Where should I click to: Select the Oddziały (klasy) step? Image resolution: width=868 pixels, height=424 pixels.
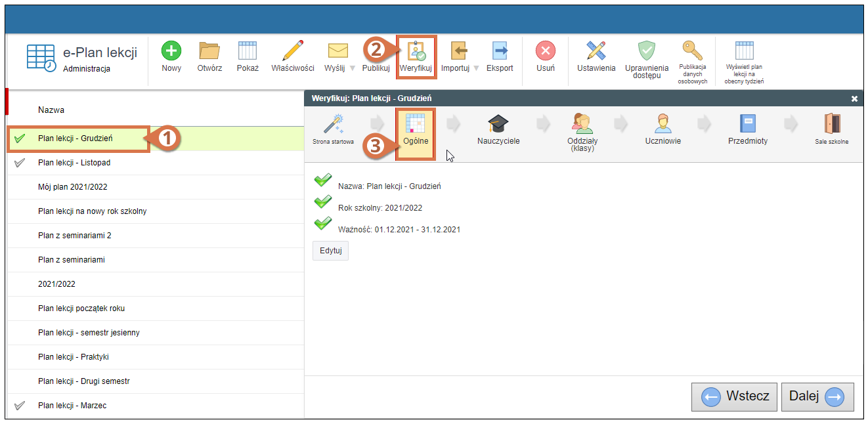582,131
